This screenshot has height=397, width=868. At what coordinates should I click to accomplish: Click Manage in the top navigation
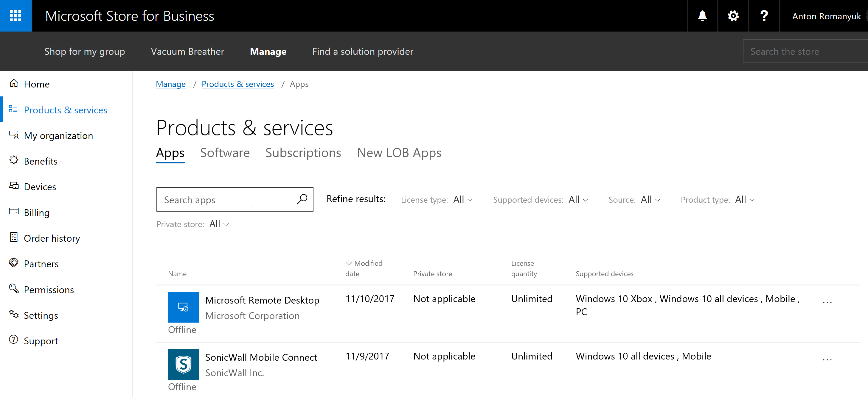(x=268, y=51)
